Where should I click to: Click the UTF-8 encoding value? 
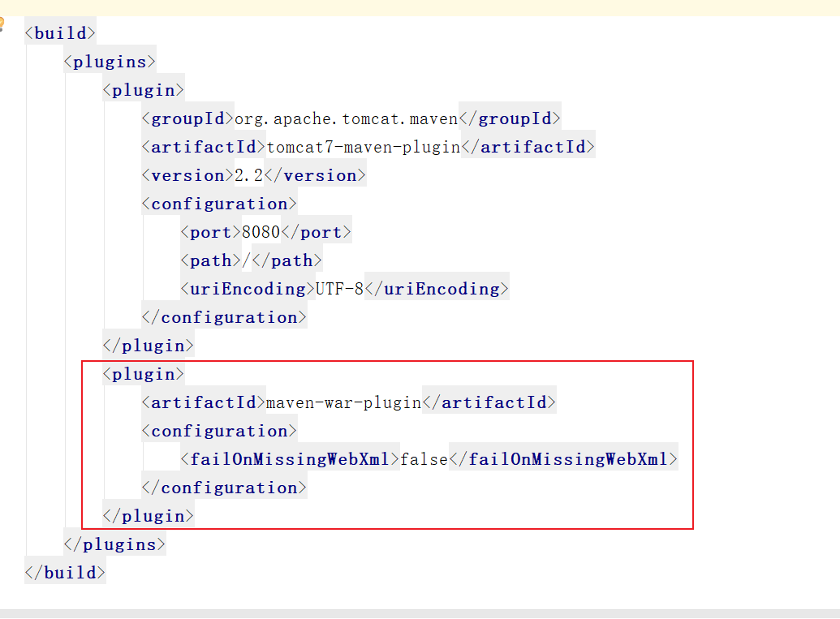339,289
